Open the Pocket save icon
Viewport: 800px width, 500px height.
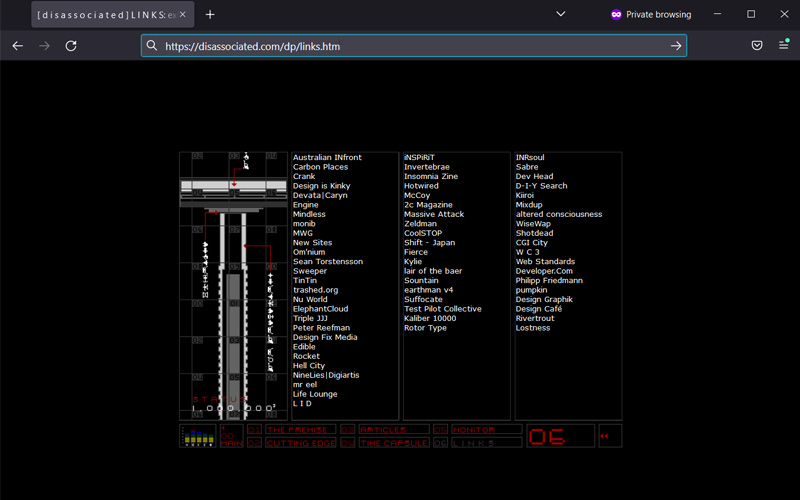(757, 45)
